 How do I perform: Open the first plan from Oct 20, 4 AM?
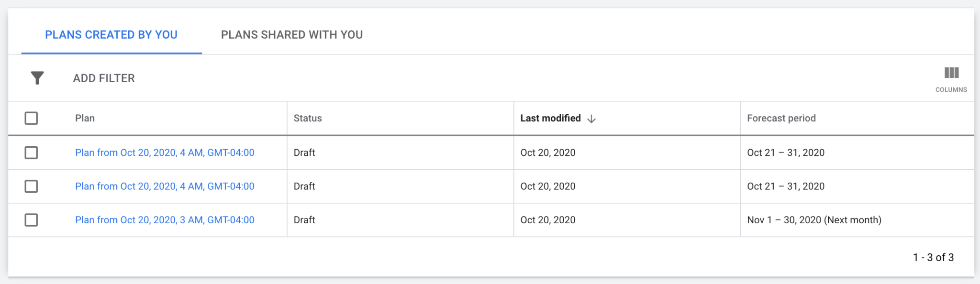[x=165, y=153]
